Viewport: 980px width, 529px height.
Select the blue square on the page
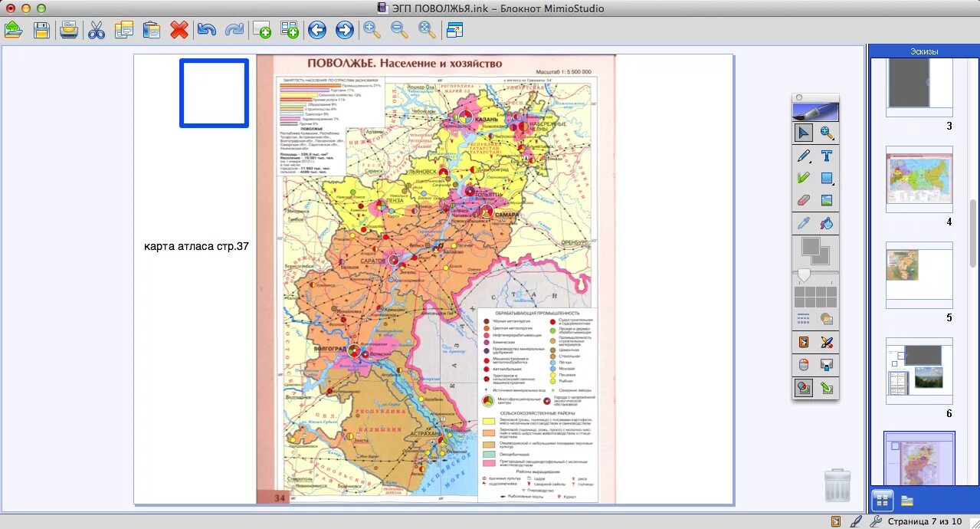click(214, 93)
